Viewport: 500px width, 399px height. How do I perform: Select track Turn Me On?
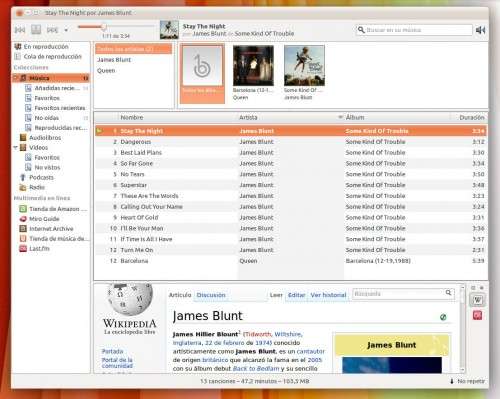coord(291,250)
